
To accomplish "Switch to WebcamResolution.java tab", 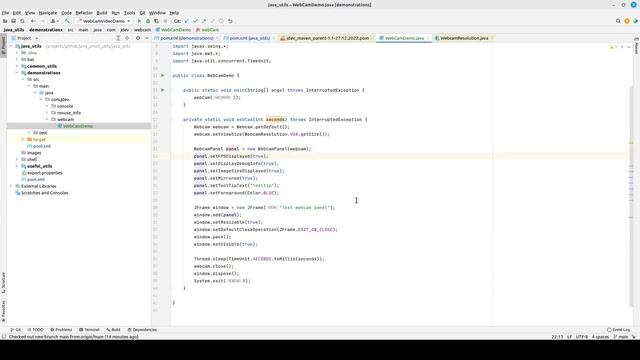I will click(x=464, y=38).
